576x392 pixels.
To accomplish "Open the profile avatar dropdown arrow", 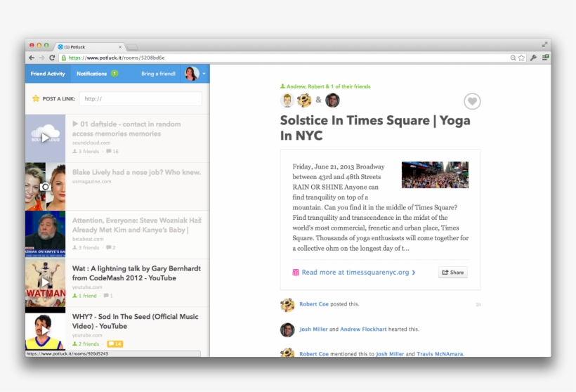I will (204, 74).
